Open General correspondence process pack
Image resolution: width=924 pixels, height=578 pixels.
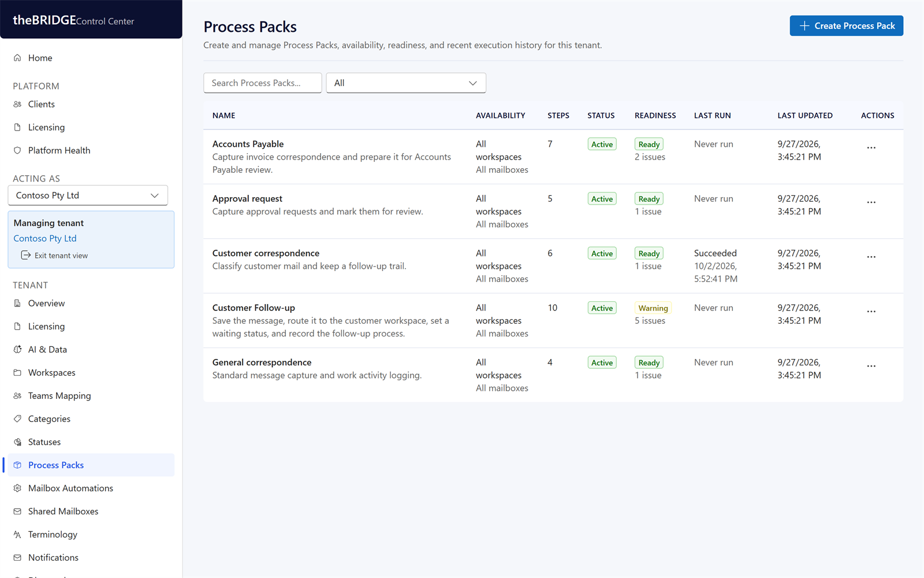tap(262, 362)
